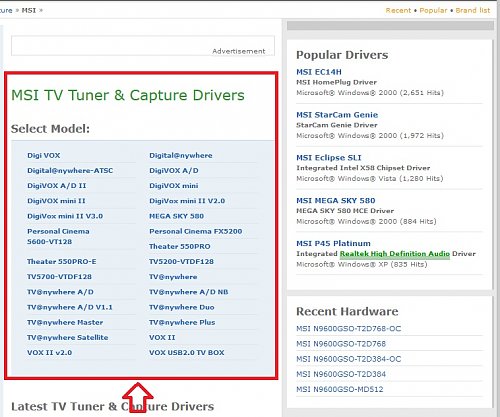Open Personal Cinema 5600-VT128 link
This screenshot has height=417, width=500.
click(x=58, y=236)
